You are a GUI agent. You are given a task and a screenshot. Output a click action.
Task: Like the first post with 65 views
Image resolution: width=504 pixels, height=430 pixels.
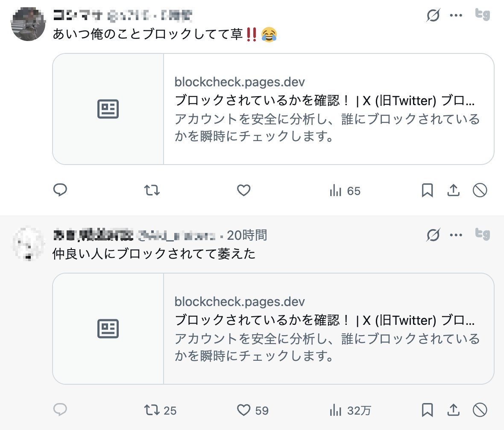pos(243,190)
